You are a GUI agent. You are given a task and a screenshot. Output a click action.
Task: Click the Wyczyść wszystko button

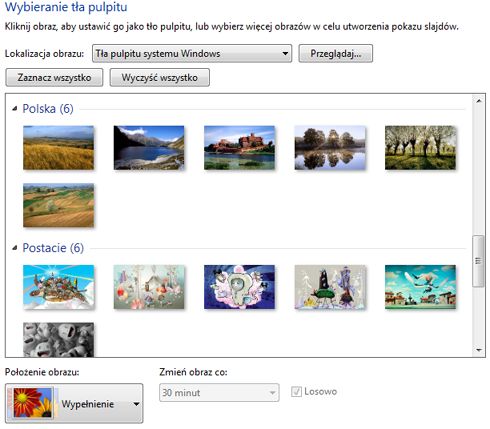point(160,77)
